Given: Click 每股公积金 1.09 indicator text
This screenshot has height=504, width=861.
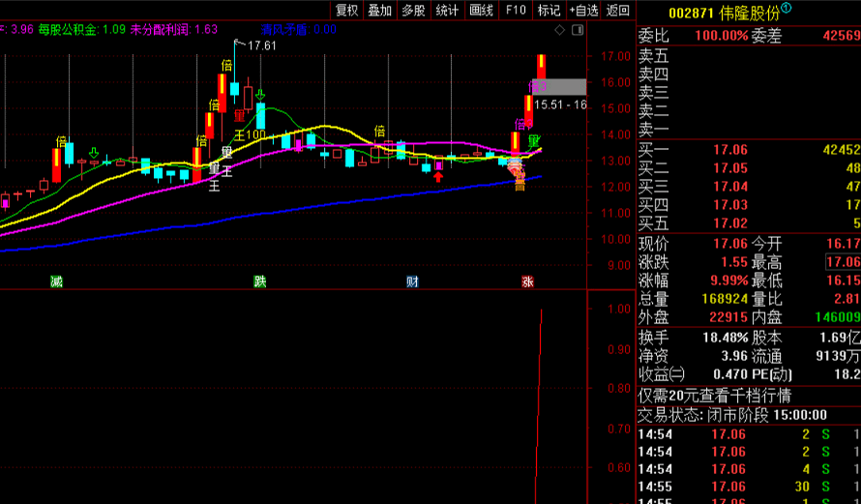Looking at the screenshot, I should (82, 30).
